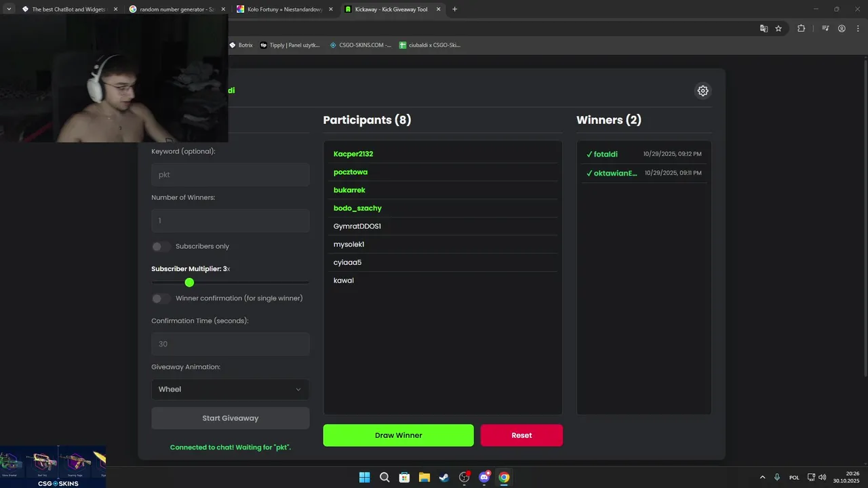This screenshot has width=868, height=488.
Task: Open the Chrome profile avatar icon
Action: [x=842, y=28]
